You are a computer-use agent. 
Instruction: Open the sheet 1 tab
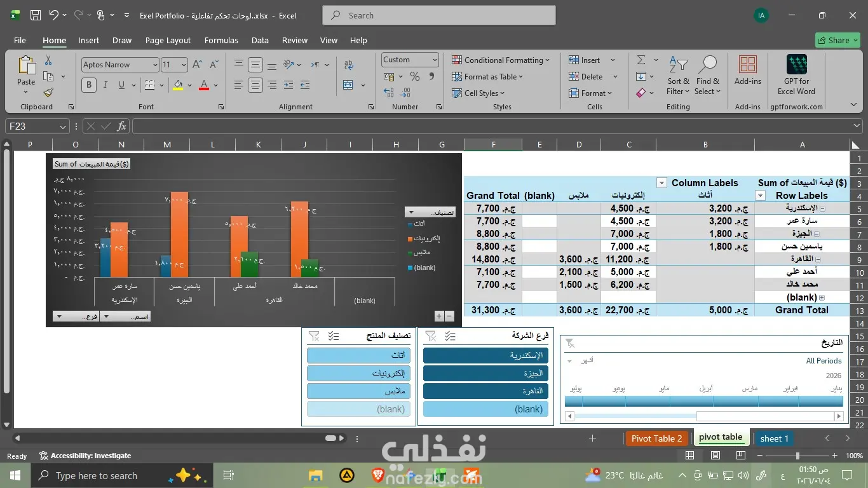[774, 438]
